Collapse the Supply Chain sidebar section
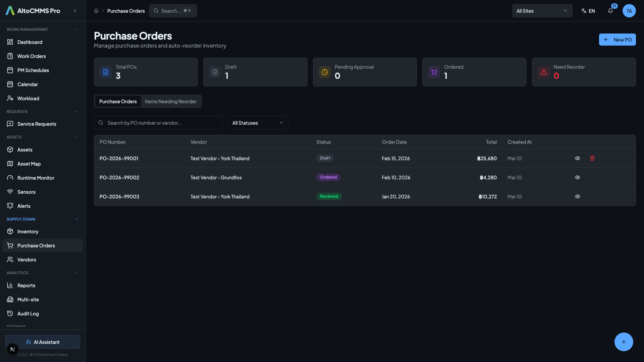This screenshot has height=362, width=644. [77, 219]
